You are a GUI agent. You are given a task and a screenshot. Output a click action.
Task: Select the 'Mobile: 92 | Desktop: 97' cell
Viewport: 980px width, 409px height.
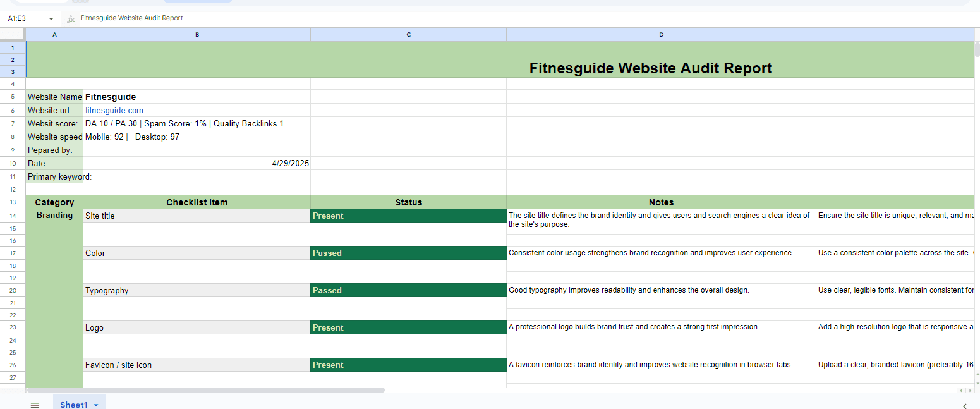197,137
